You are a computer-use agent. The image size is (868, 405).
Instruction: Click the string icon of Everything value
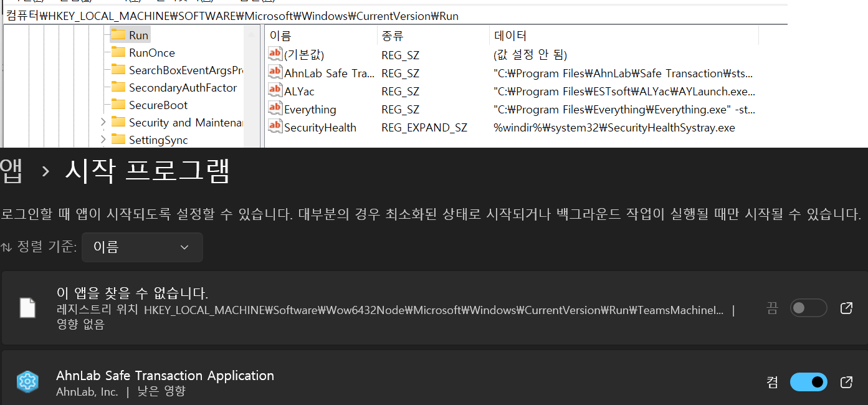click(x=275, y=109)
